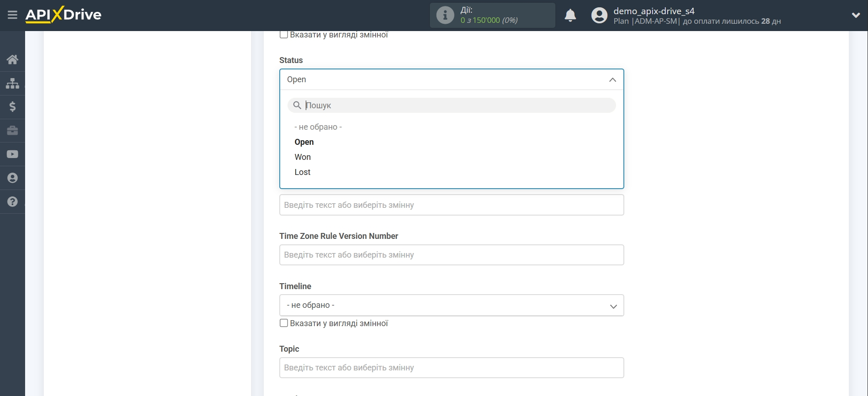Open the user profile sidebar icon

pyautogui.click(x=12, y=178)
